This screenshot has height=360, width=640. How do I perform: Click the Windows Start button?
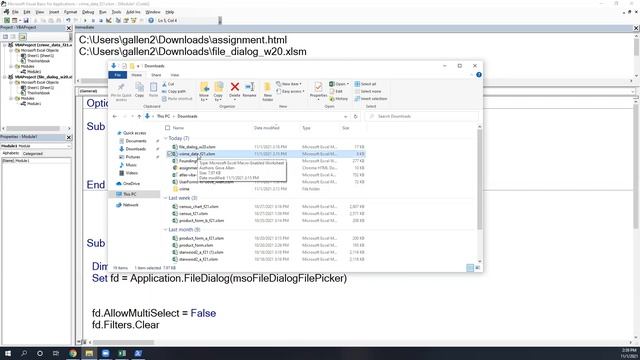coord(7,353)
